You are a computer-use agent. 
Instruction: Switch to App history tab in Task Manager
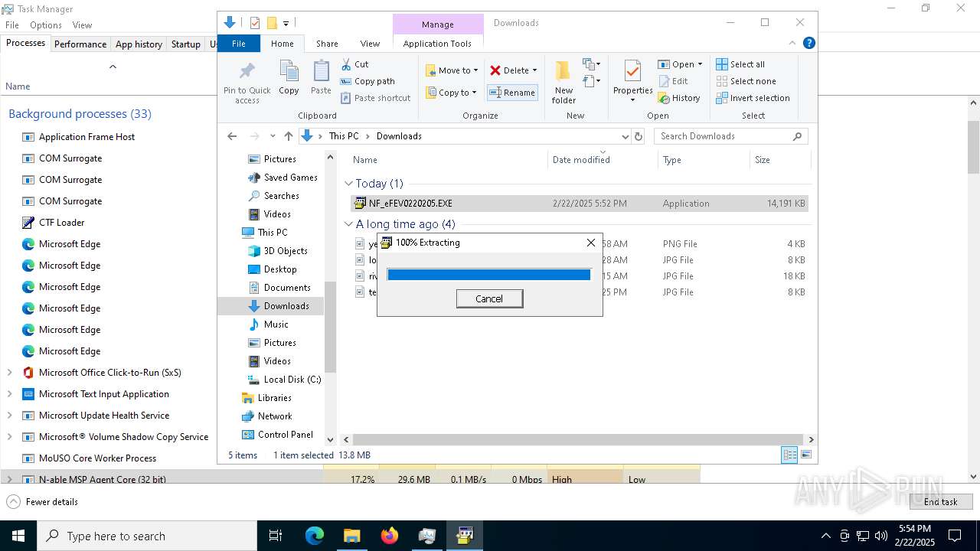click(x=139, y=44)
